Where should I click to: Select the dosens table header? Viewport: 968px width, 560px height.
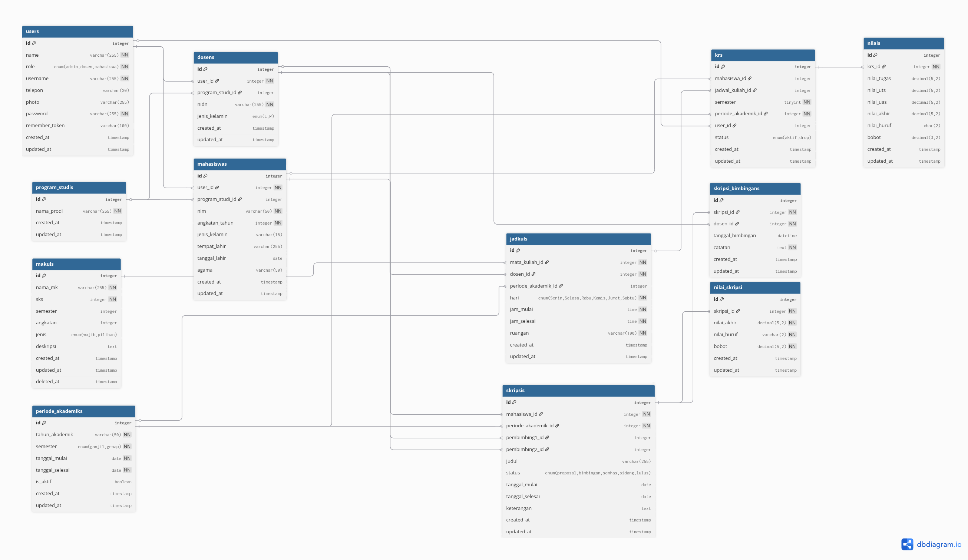click(235, 57)
